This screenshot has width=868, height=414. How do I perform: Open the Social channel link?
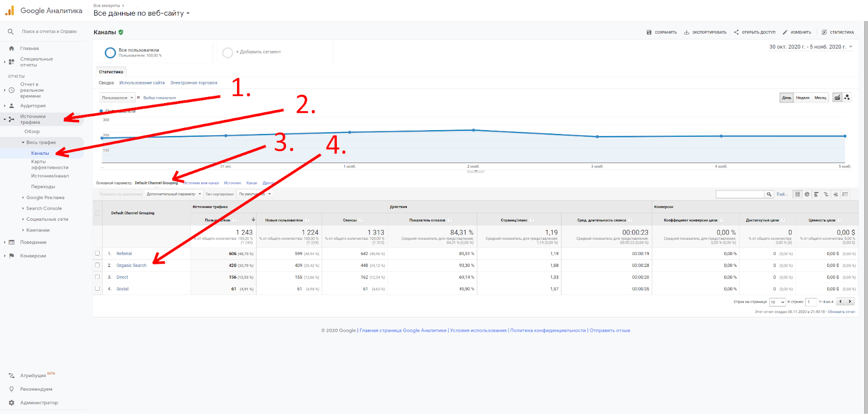[x=123, y=289]
